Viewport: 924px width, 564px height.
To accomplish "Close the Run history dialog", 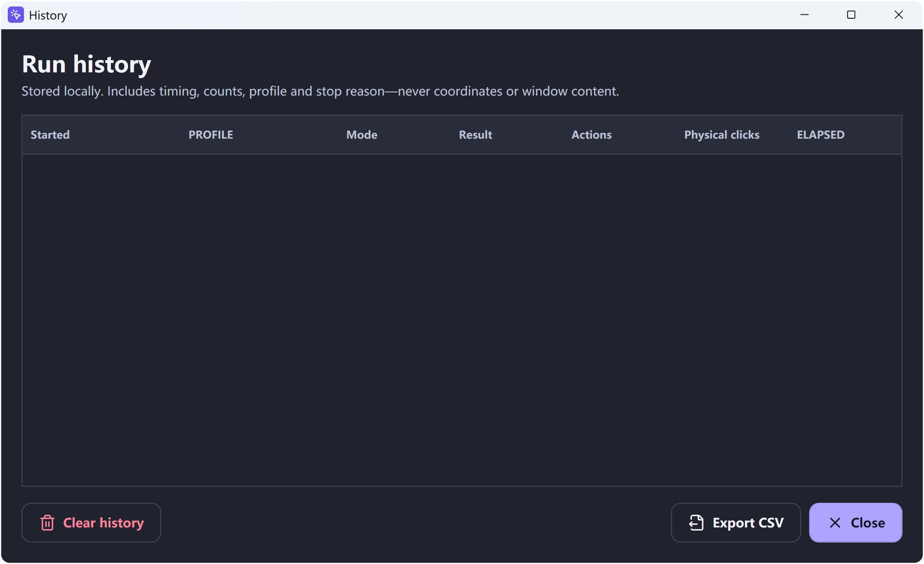I will (855, 523).
